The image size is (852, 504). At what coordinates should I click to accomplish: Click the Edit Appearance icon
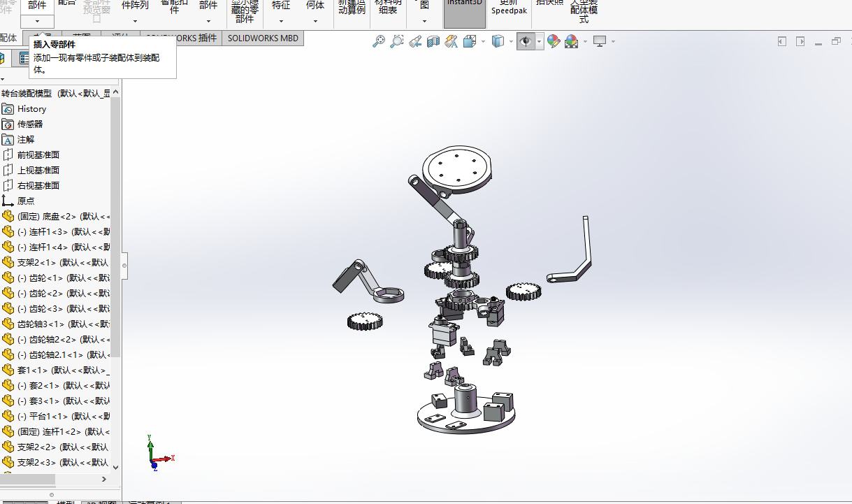(x=554, y=41)
